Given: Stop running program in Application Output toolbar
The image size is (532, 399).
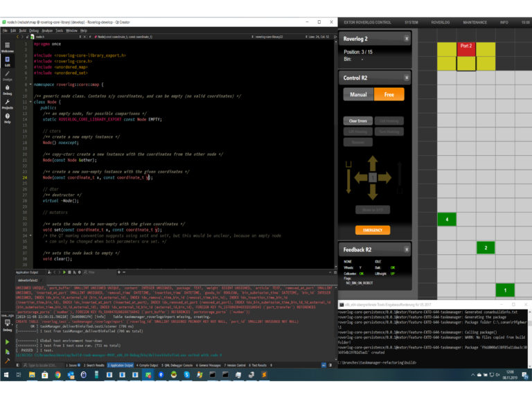Looking at the screenshot, I should [x=69, y=272].
